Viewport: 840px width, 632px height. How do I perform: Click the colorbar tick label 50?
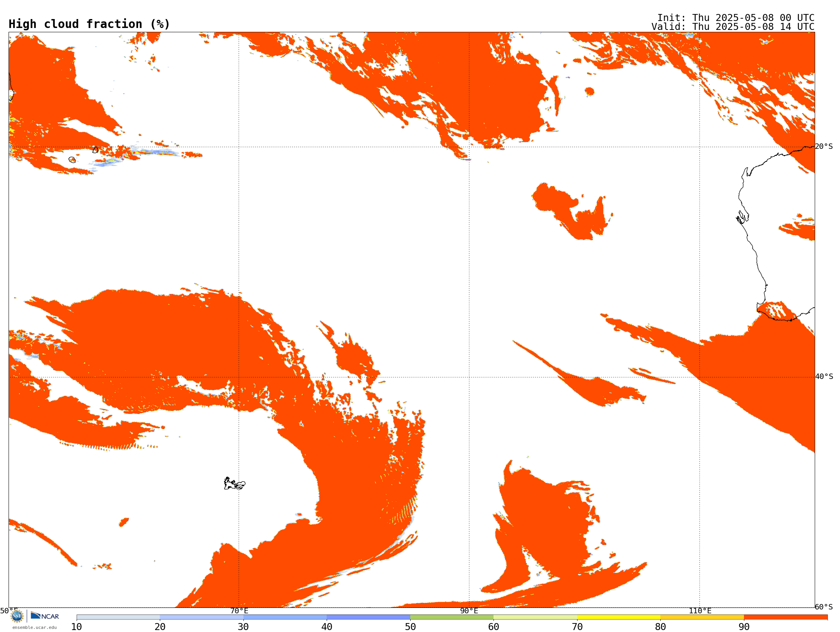(410, 627)
